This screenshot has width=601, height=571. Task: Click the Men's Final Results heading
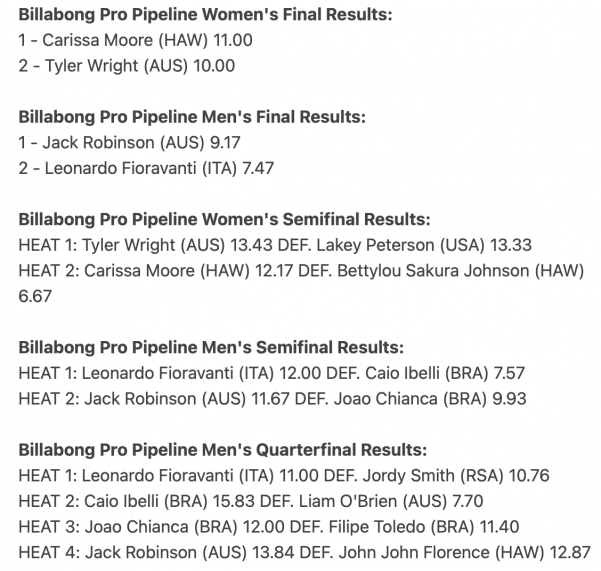[x=192, y=117]
